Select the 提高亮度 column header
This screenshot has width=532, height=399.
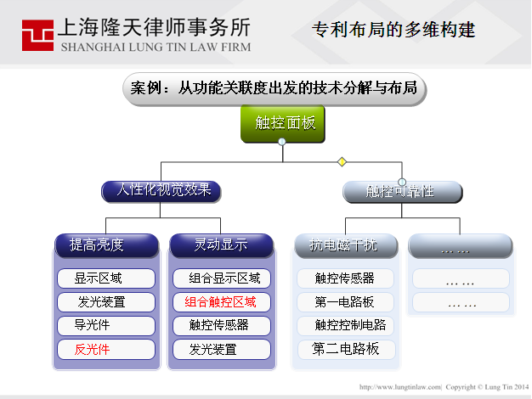tap(106, 245)
